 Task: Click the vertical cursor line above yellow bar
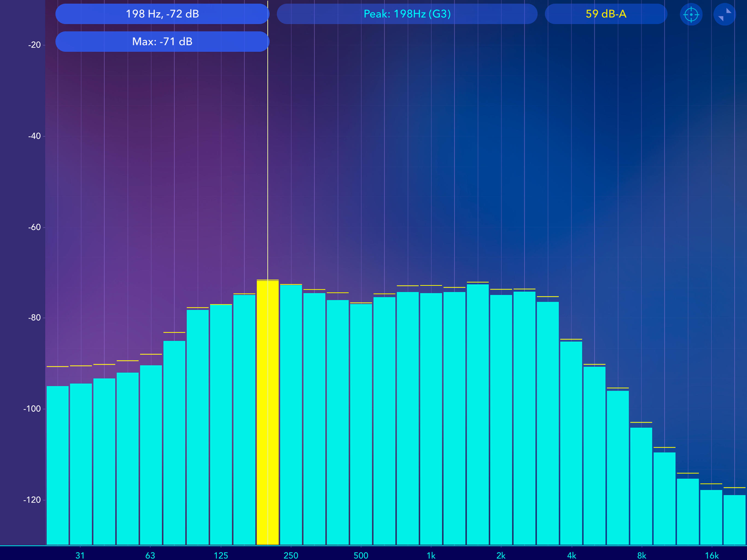pos(268,169)
